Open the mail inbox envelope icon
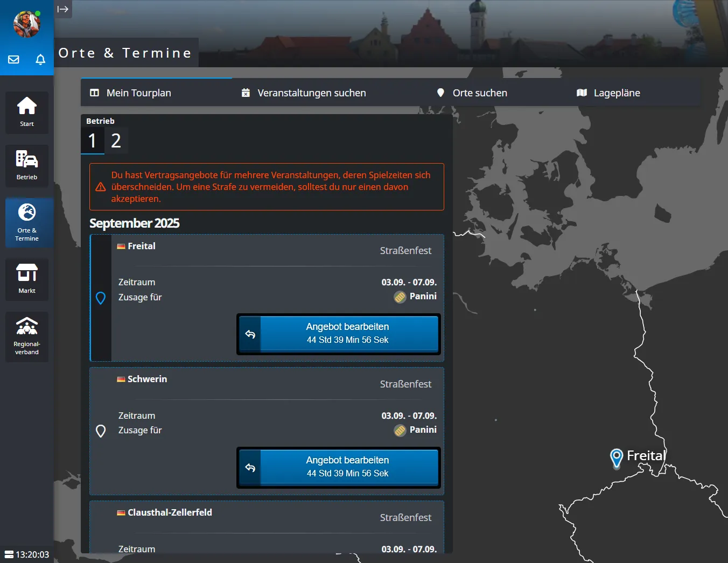Image resolution: width=728 pixels, height=563 pixels. pos(14,59)
